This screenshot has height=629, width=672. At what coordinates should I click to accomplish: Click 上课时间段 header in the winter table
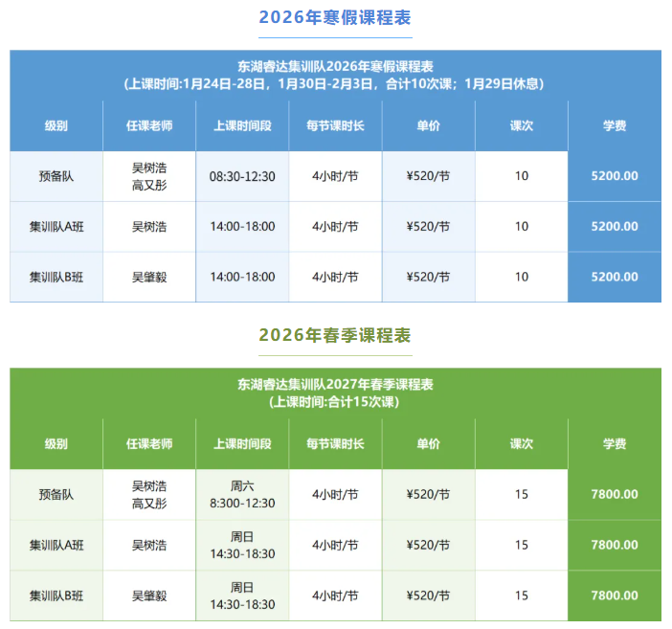coord(242,126)
